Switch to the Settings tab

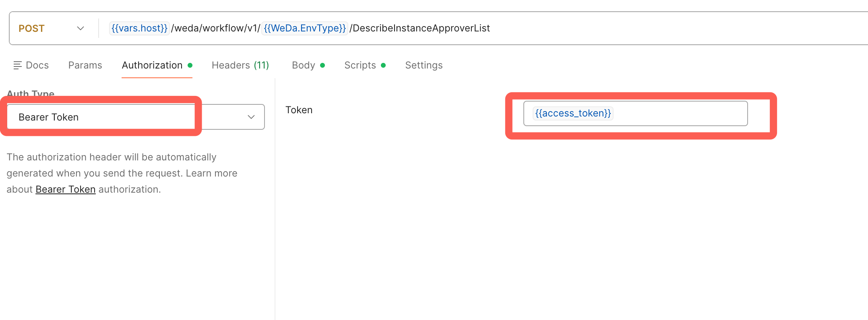pyautogui.click(x=424, y=65)
